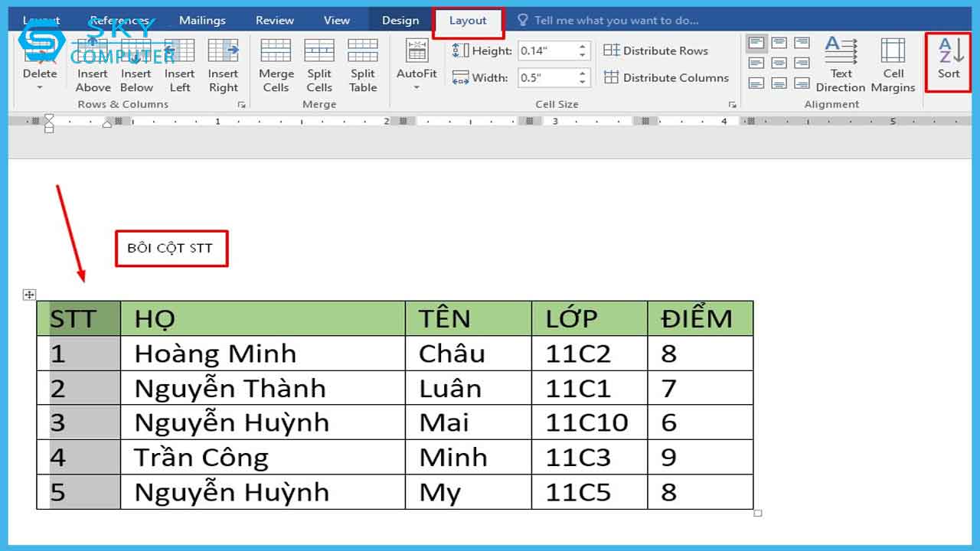Screen dimensions: 980x551
Task: Click Insert Right column icon
Action: coord(223,51)
